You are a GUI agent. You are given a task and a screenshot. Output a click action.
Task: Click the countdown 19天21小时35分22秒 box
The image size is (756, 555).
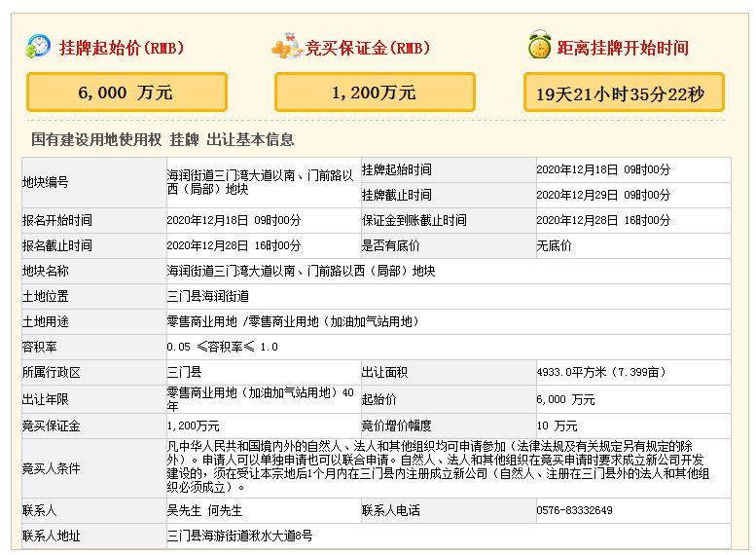coord(624,92)
